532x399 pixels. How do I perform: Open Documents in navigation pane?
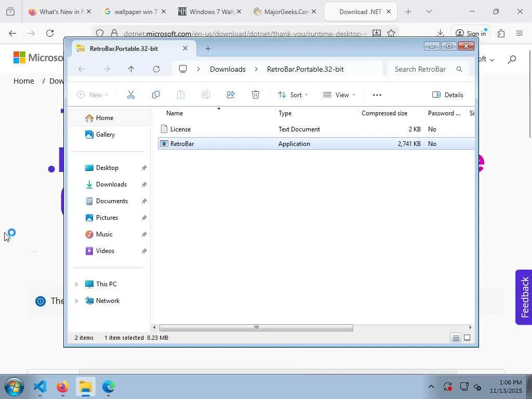point(109,201)
